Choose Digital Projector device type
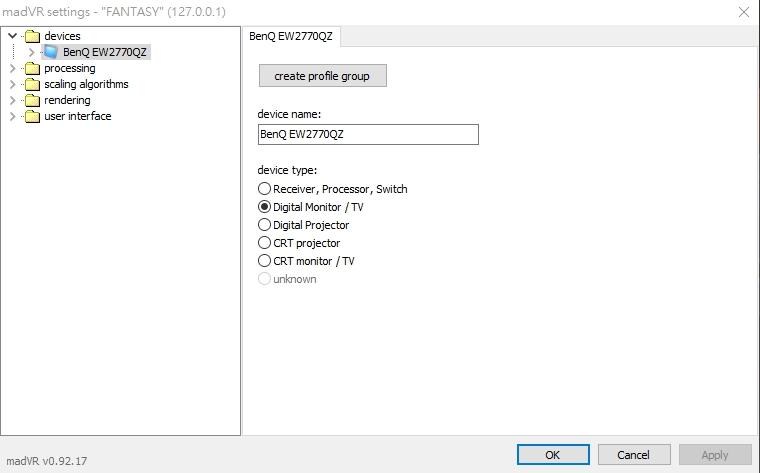This screenshot has height=473, width=760. [x=265, y=225]
